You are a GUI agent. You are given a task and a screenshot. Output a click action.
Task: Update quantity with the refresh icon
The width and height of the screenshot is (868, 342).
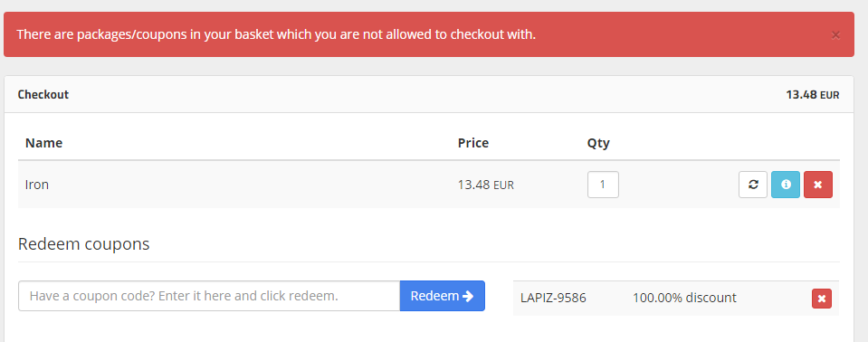[x=753, y=185]
